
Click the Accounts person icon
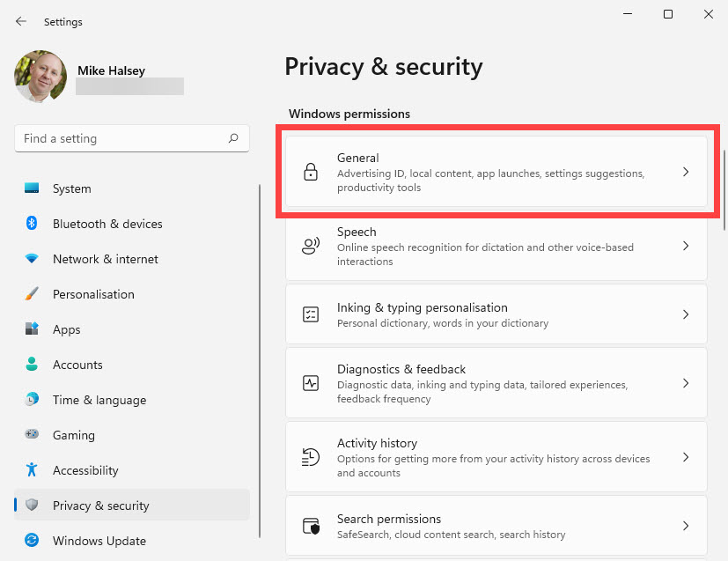pos(32,364)
